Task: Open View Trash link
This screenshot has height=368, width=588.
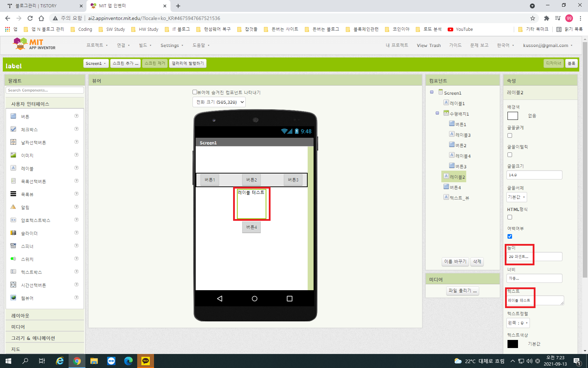Action: click(x=428, y=45)
